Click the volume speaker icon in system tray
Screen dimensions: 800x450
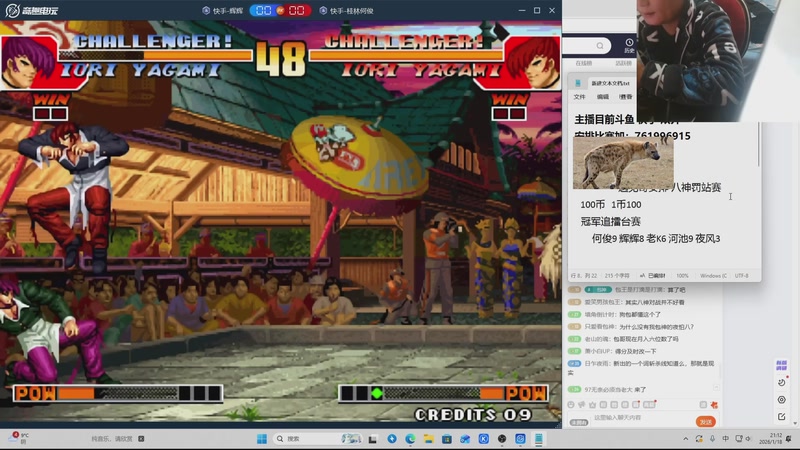pyautogui.click(x=748, y=439)
